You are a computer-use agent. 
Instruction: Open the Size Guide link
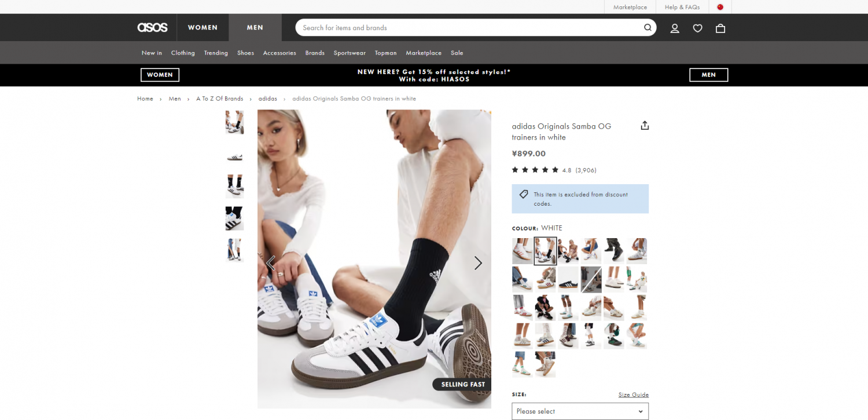point(634,395)
